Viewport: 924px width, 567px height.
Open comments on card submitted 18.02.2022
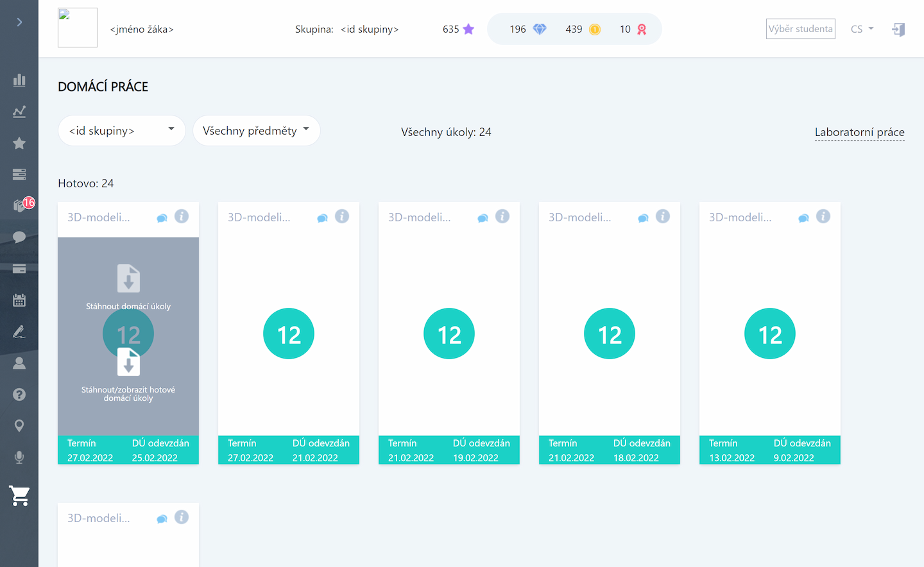pyautogui.click(x=644, y=218)
